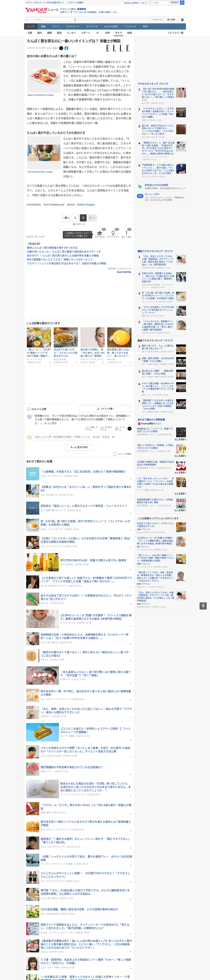210x980 pixels.
Task: Share the article on Facebook
Action: 66,48
